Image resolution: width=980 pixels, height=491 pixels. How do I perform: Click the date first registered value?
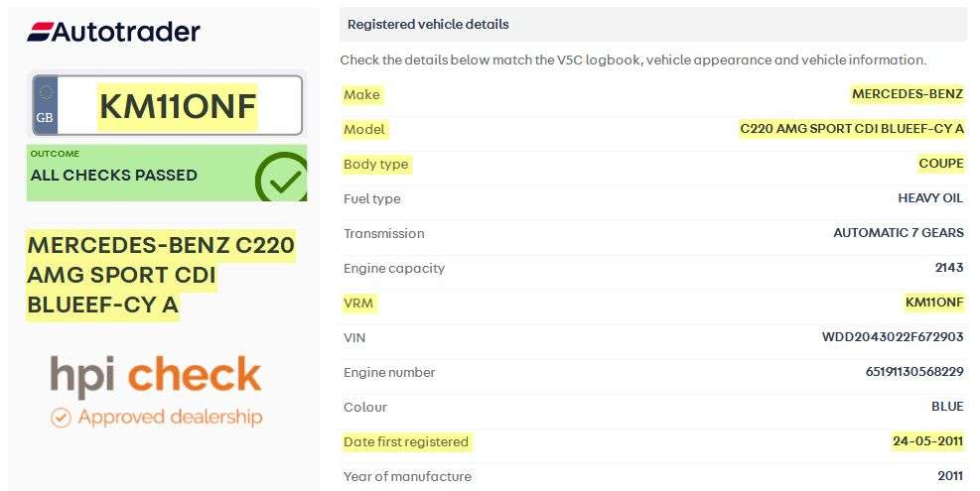tap(927, 441)
